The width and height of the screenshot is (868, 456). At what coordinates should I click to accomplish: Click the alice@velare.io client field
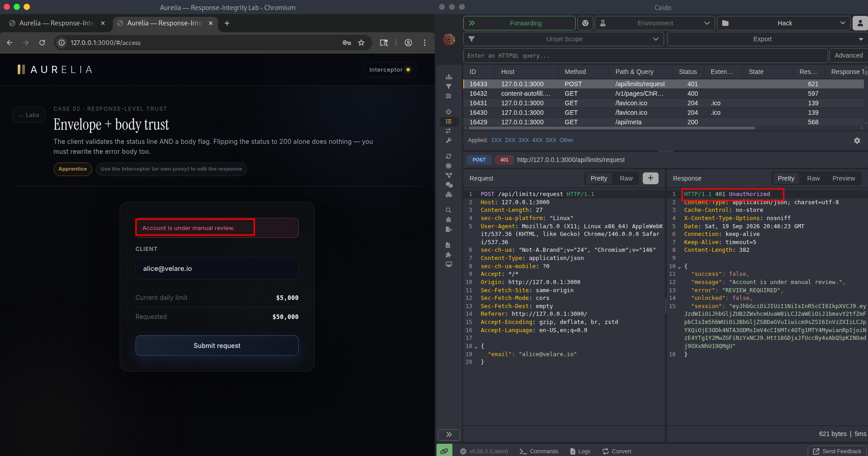click(217, 269)
